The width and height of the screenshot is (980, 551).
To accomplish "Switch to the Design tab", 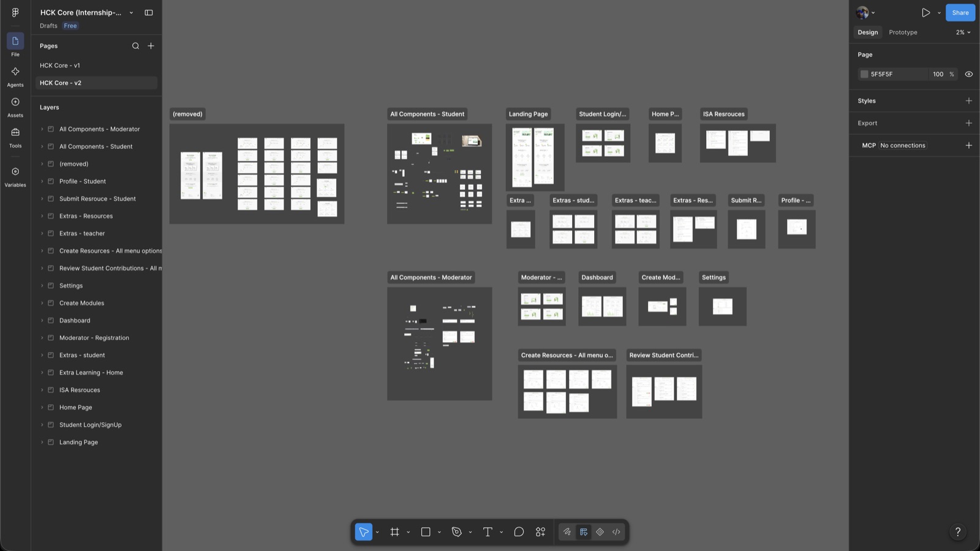I will pos(867,32).
